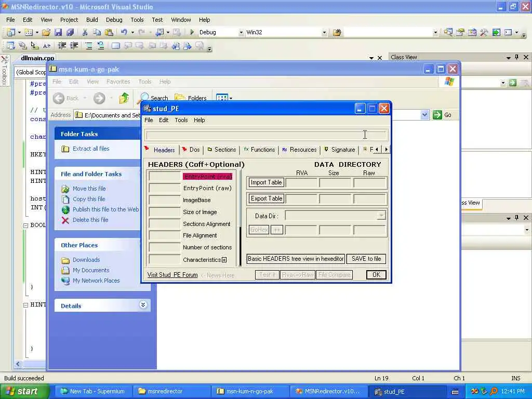Switch to Resources tab in stud_PE
This screenshot has height=399, width=532.
(x=299, y=150)
